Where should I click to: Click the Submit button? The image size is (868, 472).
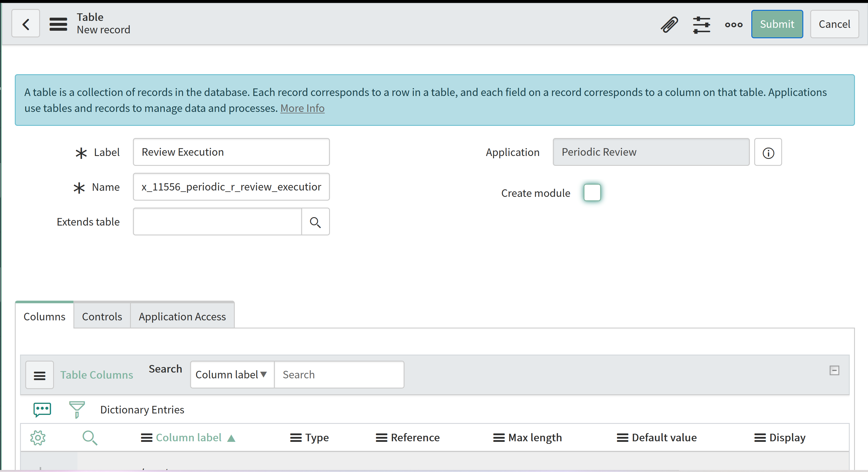point(777,24)
